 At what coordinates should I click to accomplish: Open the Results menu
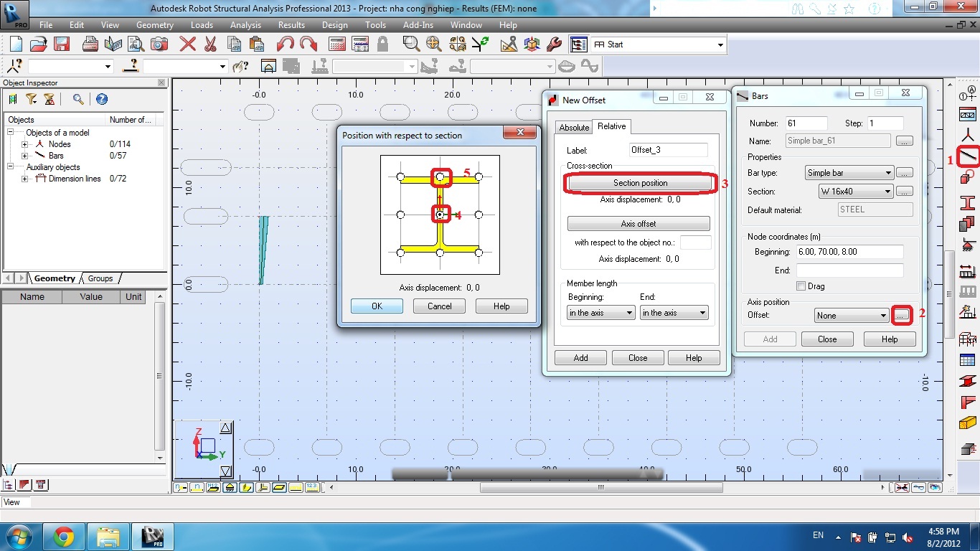(x=291, y=24)
